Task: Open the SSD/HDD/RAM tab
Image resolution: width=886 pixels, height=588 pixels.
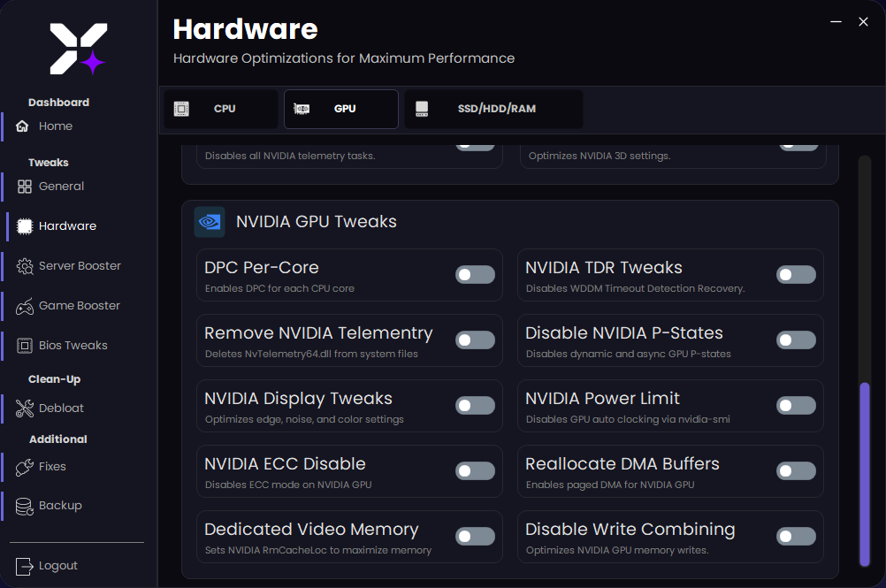Action: [493, 109]
